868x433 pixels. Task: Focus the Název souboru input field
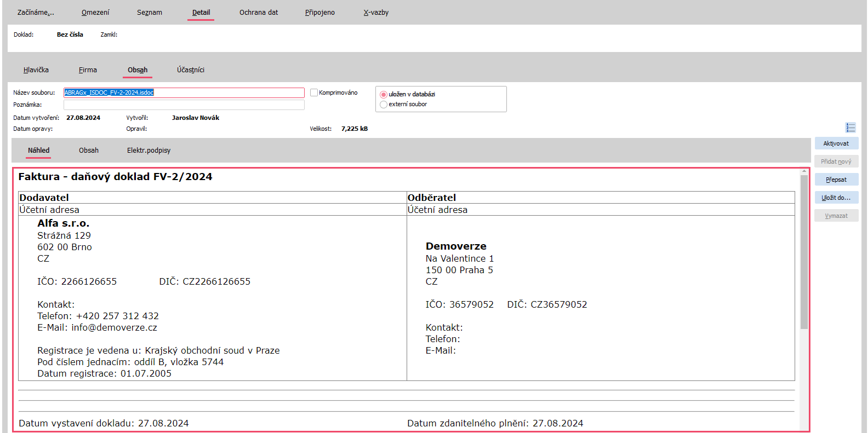(184, 93)
